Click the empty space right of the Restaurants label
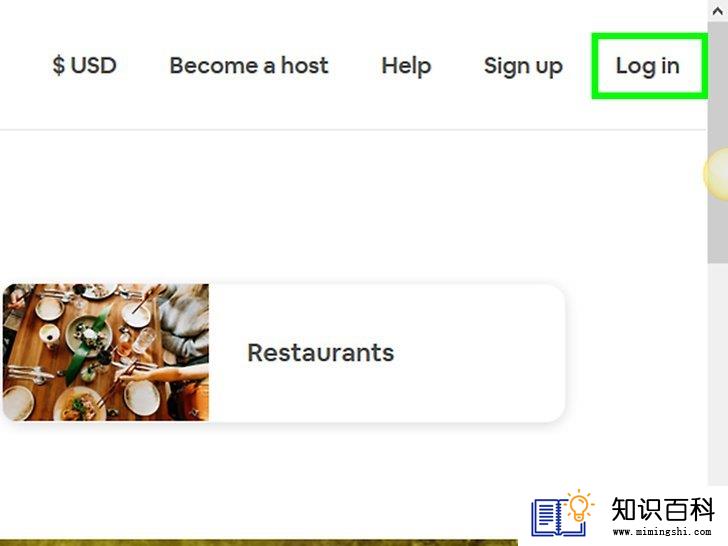Image resolution: width=728 pixels, height=546 pixels. (x=478, y=353)
